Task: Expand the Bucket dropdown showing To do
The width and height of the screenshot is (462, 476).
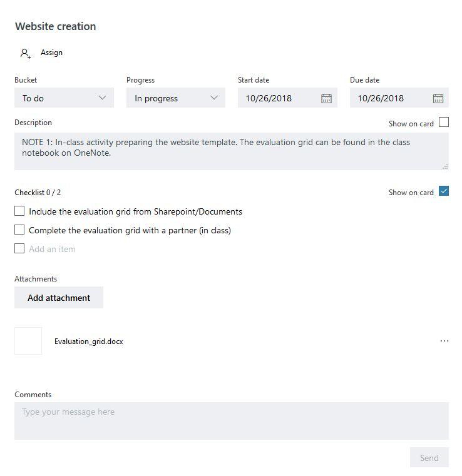Action: pyautogui.click(x=64, y=98)
